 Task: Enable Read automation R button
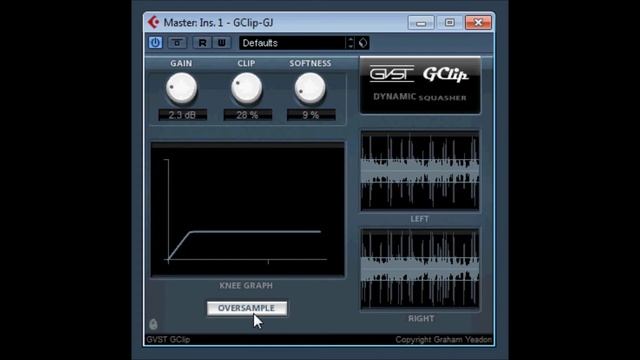(x=202, y=43)
